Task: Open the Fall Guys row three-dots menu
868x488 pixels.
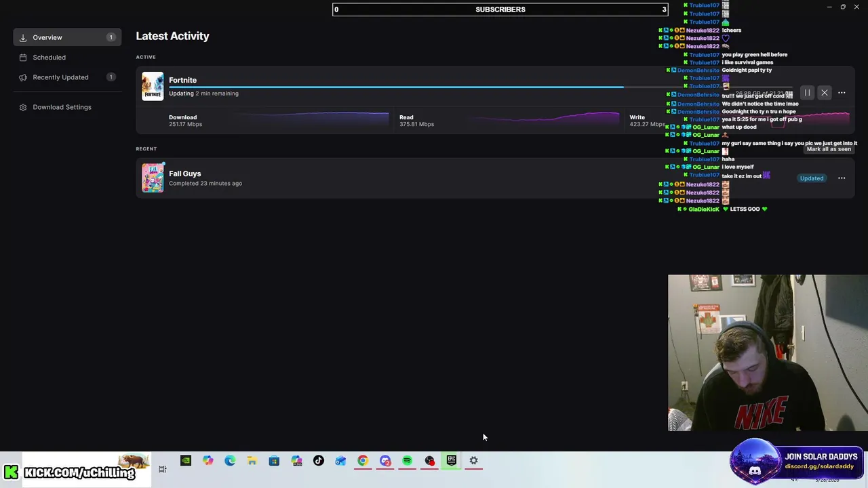Action: (x=842, y=178)
